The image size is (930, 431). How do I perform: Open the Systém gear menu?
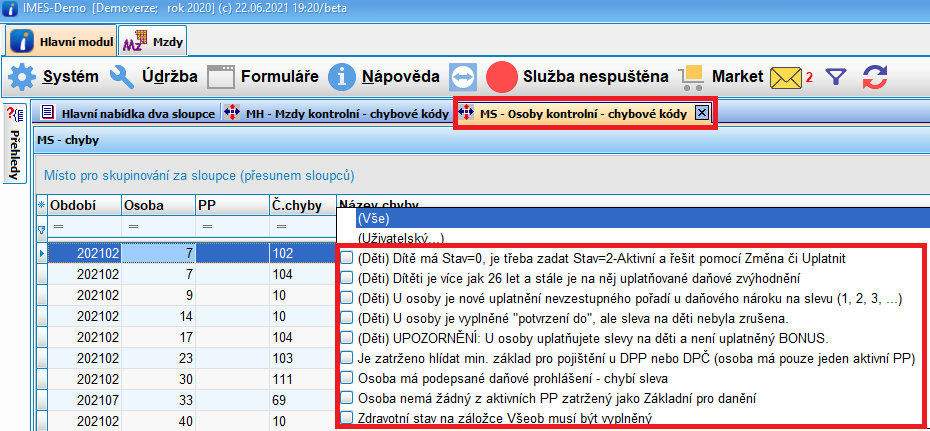tap(22, 77)
